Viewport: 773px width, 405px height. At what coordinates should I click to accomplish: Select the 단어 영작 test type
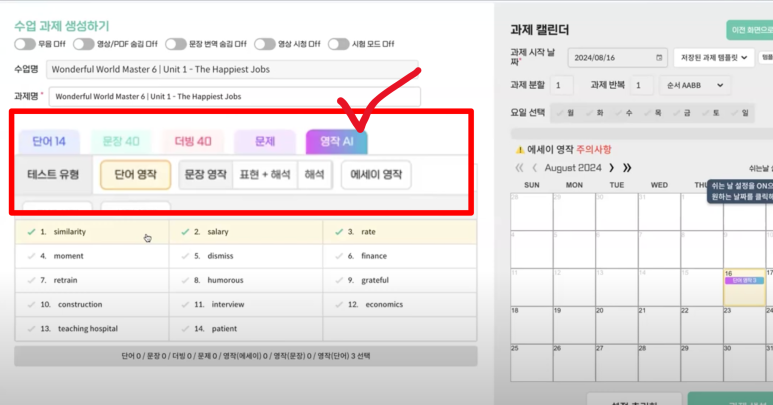tap(136, 174)
